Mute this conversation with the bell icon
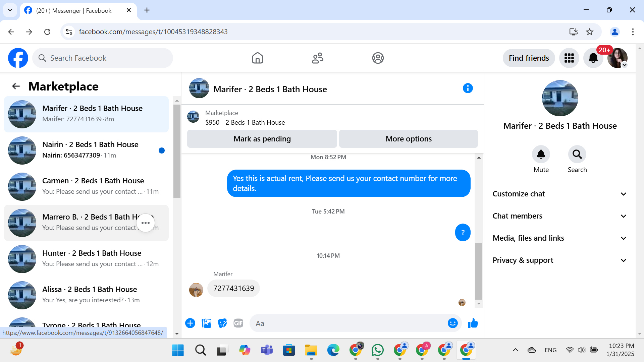Image resolution: width=644 pixels, height=362 pixels. click(x=541, y=154)
